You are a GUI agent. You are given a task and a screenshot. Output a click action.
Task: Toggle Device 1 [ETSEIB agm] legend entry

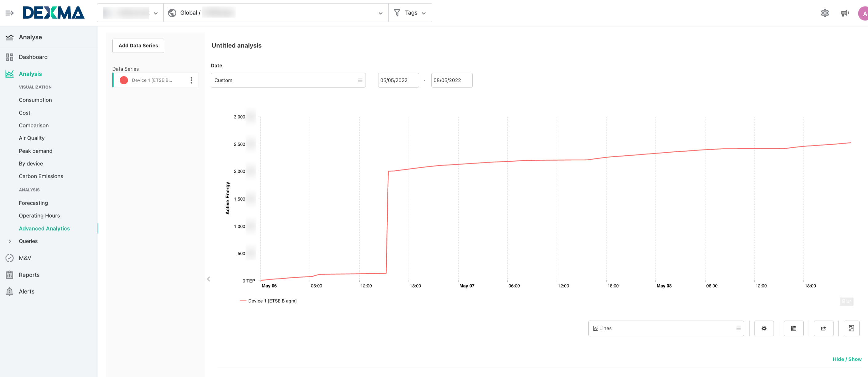[268, 301]
